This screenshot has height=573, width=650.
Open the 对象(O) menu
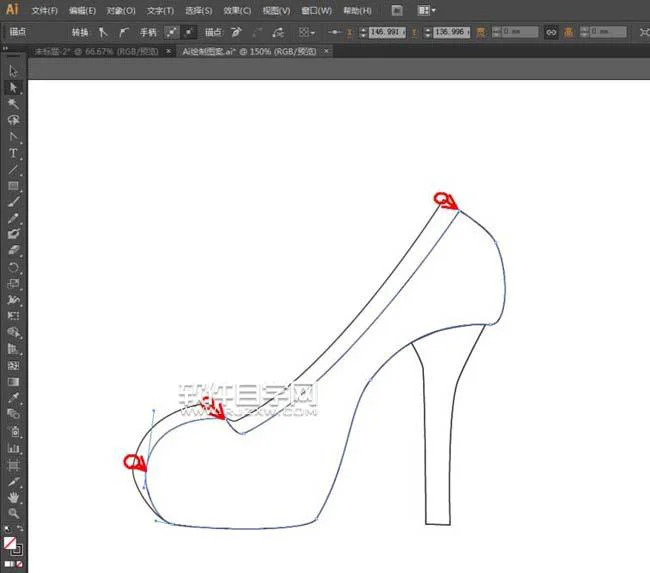coord(121,10)
